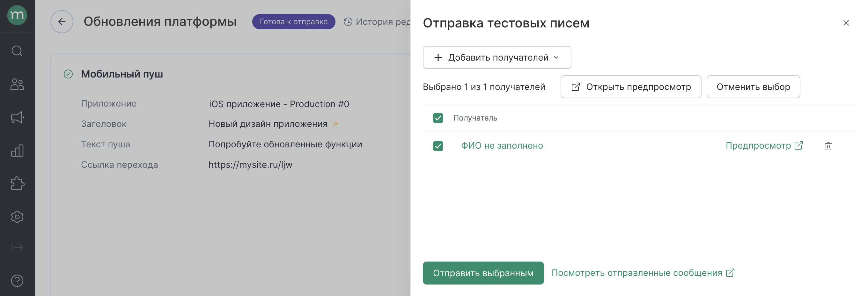Click the Получатель column header
Viewport: 868px width, 296px height.
click(x=475, y=118)
